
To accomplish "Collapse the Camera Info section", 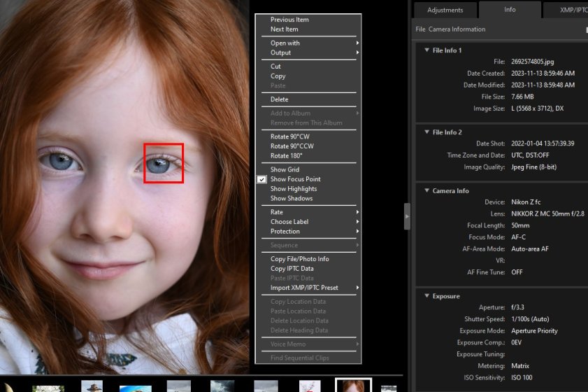I will [x=426, y=190].
